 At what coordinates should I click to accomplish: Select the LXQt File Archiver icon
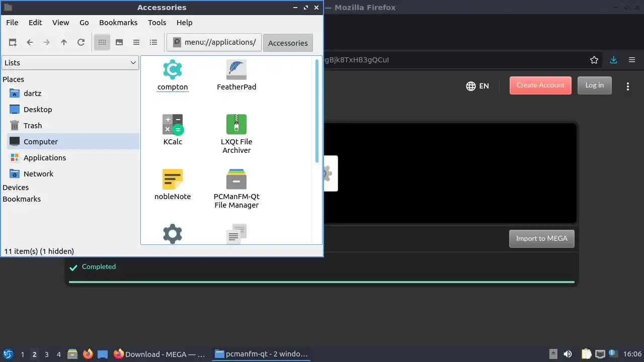coord(236,134)
